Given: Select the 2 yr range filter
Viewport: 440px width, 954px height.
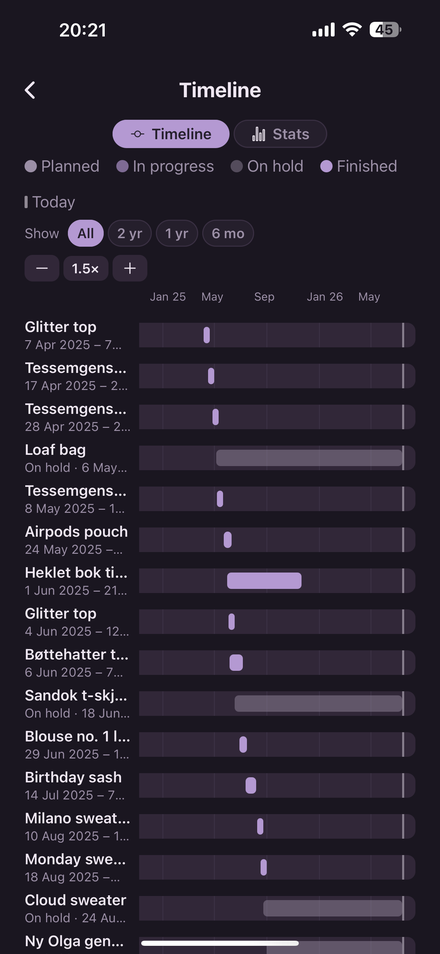Looking at the screenshot, I should click(x=130, y=234).
